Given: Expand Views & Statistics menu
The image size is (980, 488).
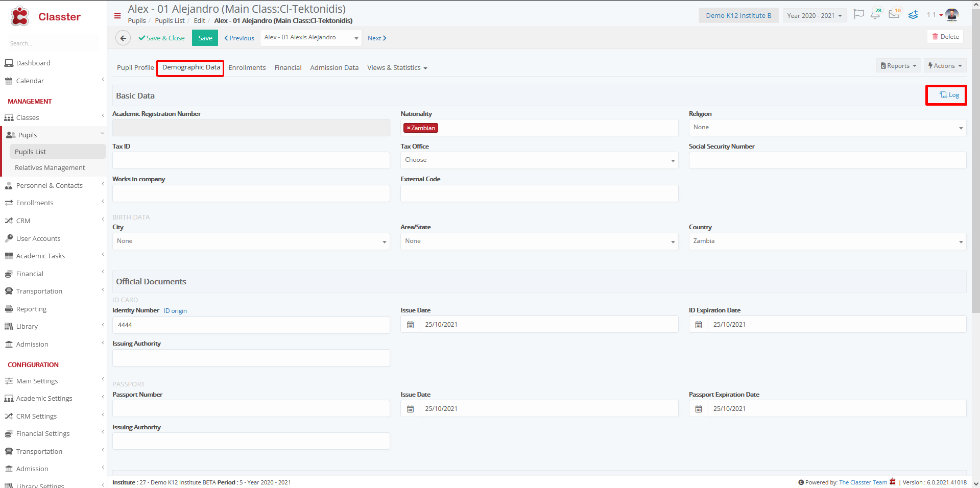Looking at the screenshot, I should [x=397, y=67].
